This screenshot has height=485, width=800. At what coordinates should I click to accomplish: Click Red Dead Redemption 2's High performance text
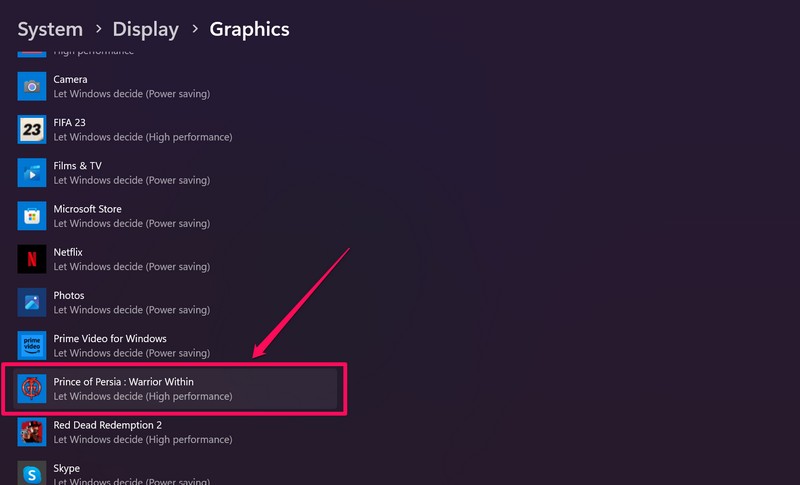click(x=143, y=440)
